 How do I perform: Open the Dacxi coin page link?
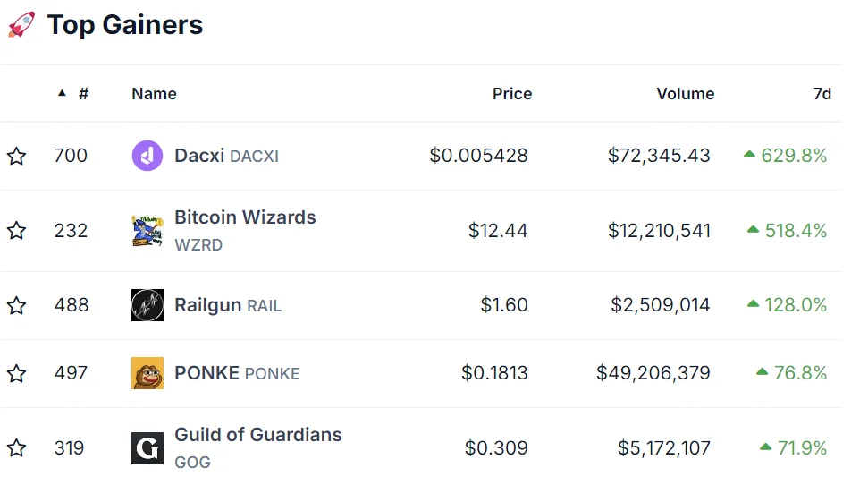pyautogui.click(x=200, y=156)
